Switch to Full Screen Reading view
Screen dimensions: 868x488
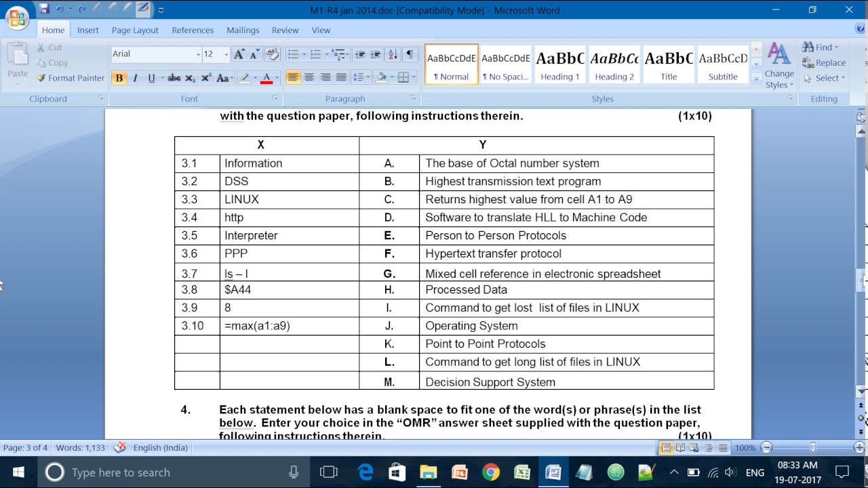pyautogui.click(x=680, y=448)
